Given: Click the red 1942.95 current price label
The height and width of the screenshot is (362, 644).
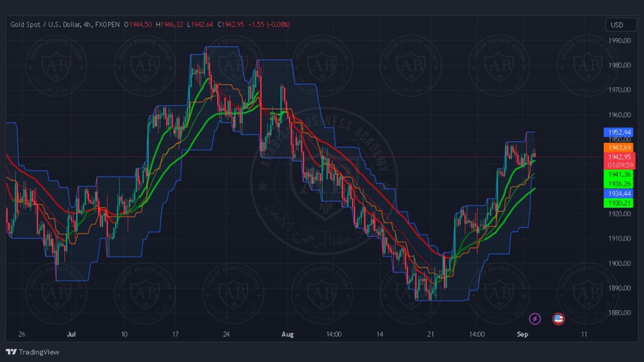Looking at the screenshot, I should [x=619, y=157].
